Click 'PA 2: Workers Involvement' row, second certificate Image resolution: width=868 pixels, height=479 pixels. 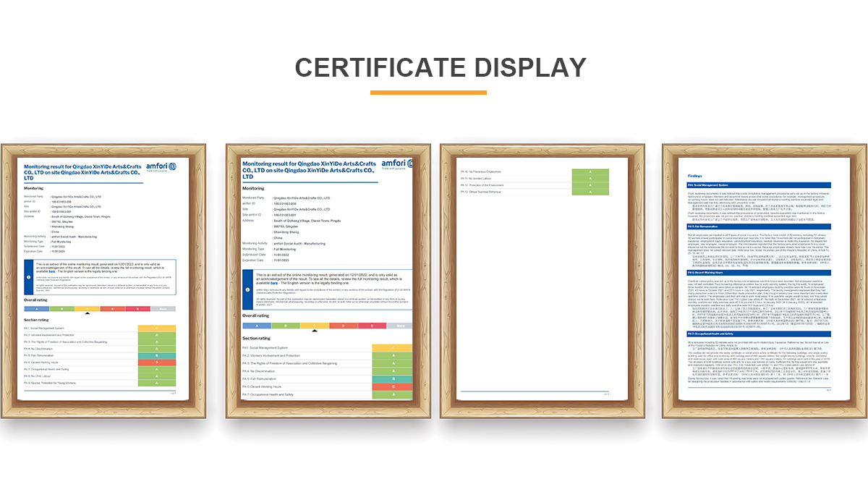[328, 356]
